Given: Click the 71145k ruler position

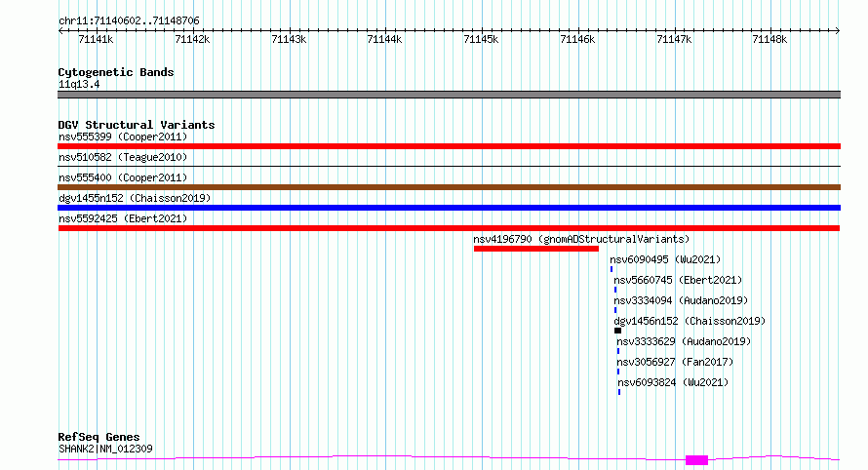Looking at the screenshot, I should pyautogui.click(x=481, y=39).
